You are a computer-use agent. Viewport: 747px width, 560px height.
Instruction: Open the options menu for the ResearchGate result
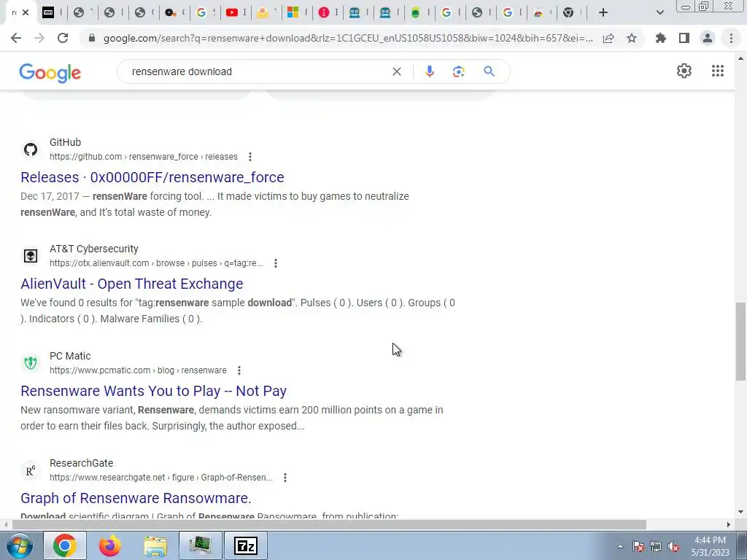(285, 478)
